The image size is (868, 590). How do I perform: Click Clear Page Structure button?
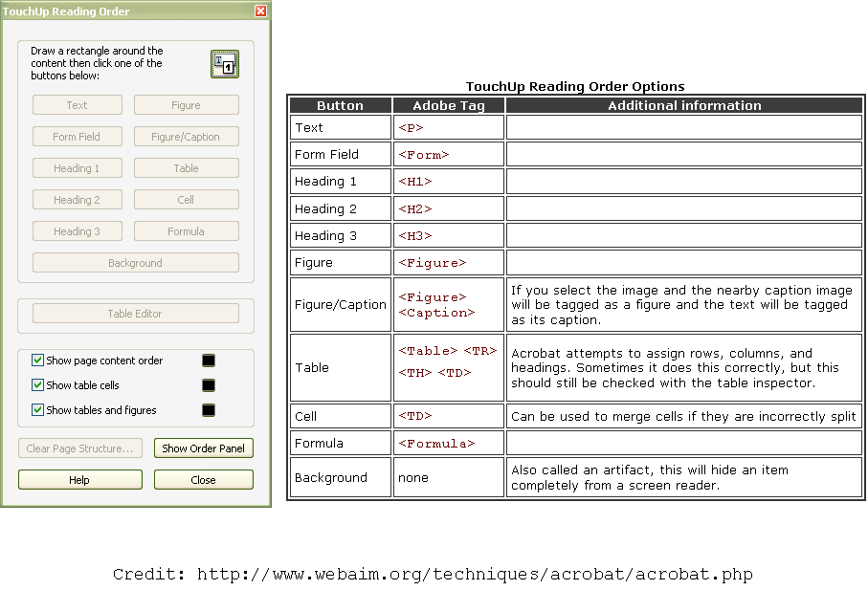[x=80, y=448]
